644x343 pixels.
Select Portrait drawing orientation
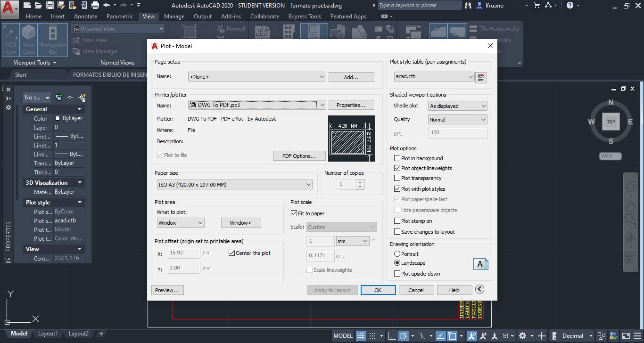[x=397, y=254]
